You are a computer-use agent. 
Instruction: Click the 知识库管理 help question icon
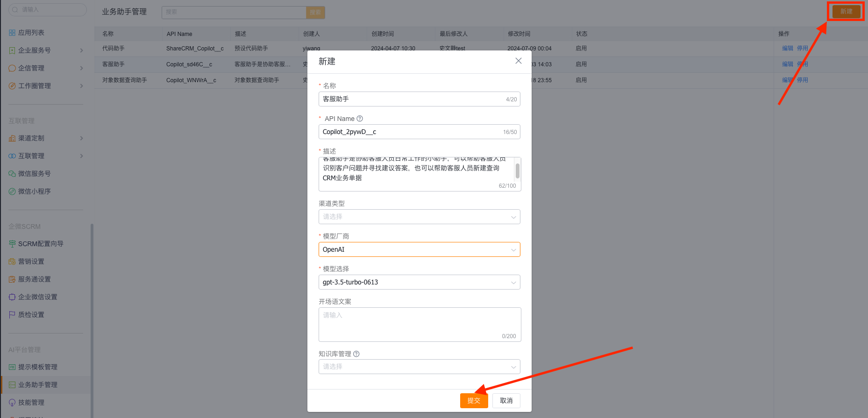(x=356, y=354)
